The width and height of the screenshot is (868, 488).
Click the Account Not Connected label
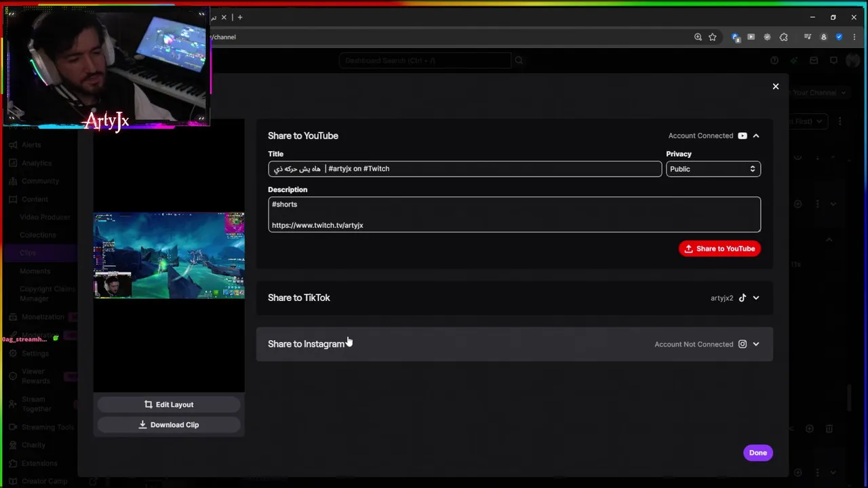694,344
